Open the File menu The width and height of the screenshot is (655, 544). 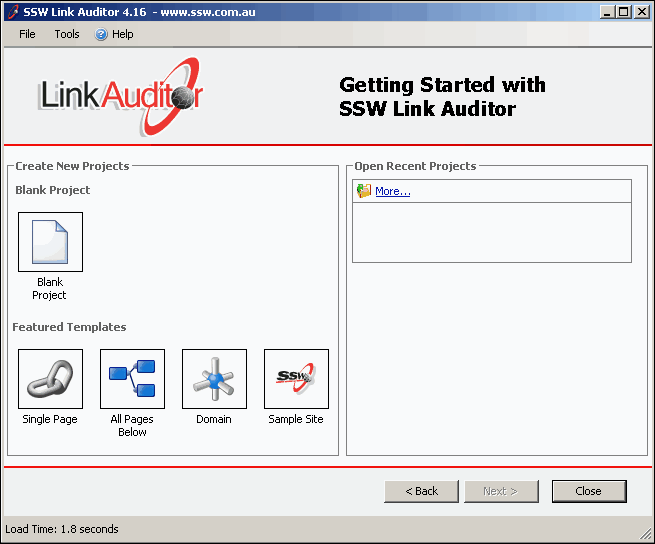[x=27, y=34]
